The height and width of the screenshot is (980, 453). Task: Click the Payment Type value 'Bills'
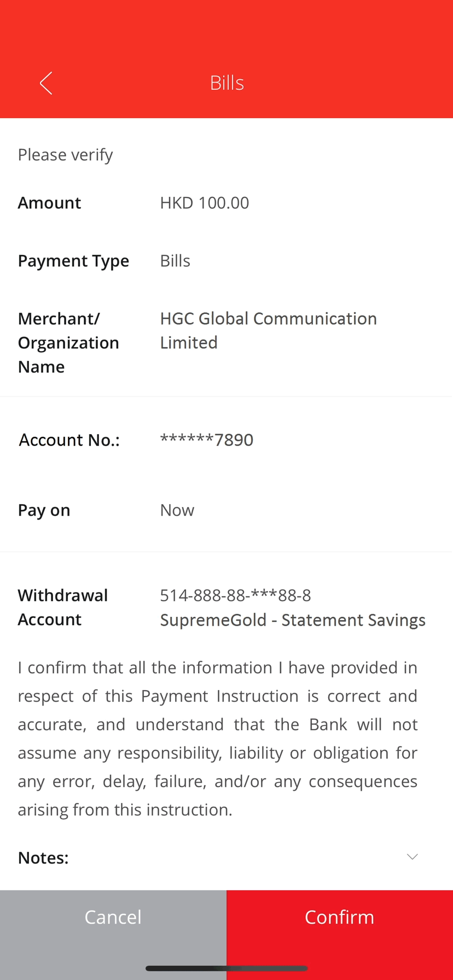175,260
